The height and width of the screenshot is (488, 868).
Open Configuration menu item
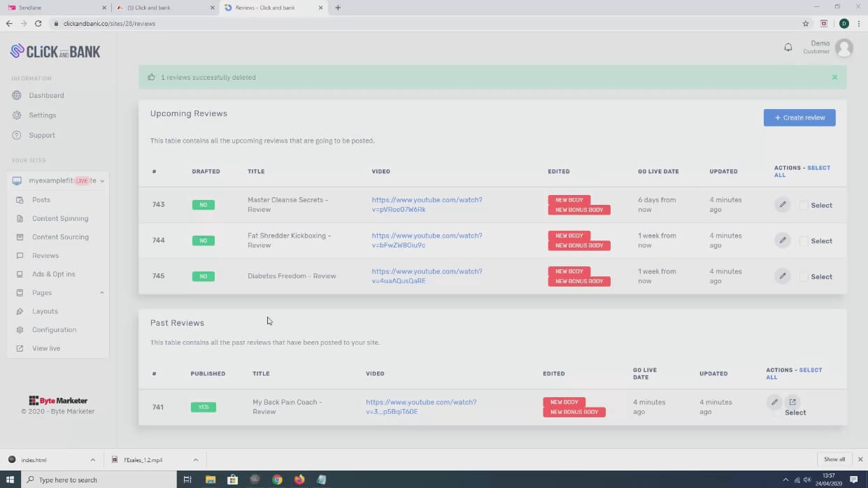[54, 330]
